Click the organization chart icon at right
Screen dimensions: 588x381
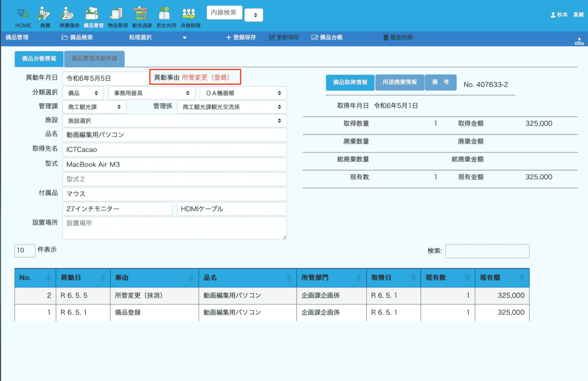(x=579, y=41)
